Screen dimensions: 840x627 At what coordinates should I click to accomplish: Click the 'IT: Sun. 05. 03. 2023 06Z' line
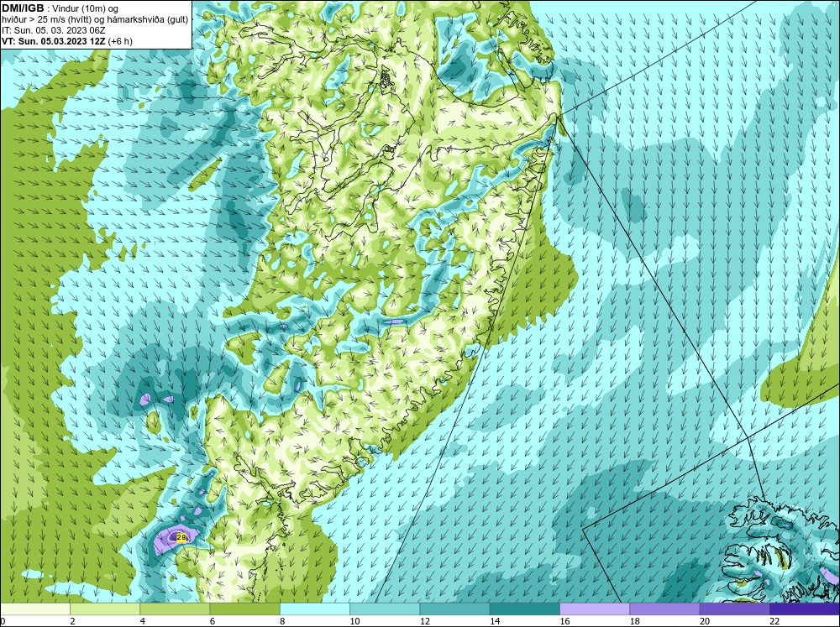tap(54, 30)
